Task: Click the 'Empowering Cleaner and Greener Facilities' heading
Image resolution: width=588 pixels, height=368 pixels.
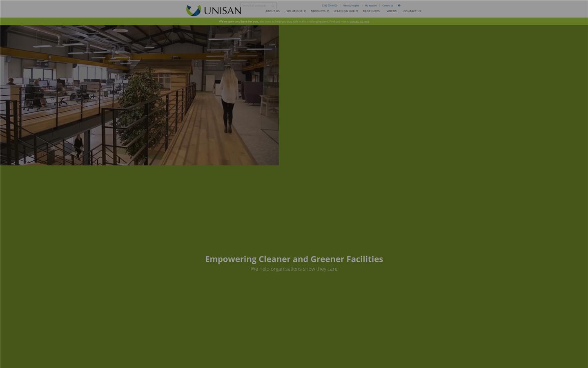Action: tap(294, 259)
